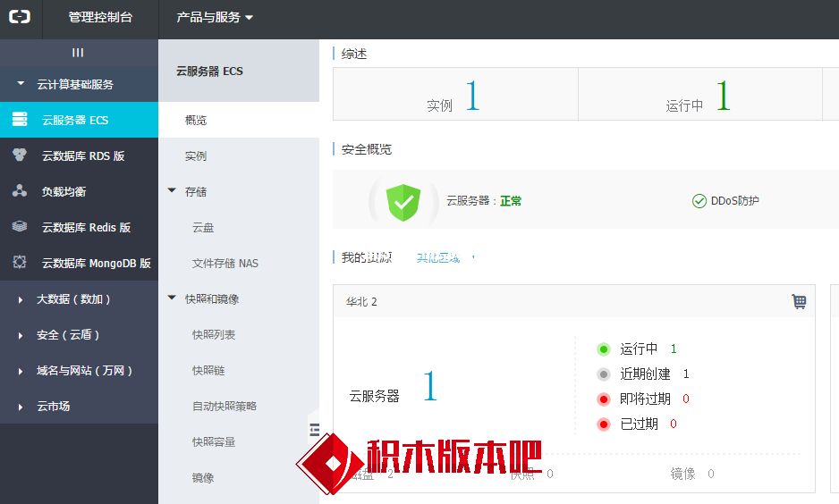Collapse sidebar using three-bar icon
The width and height of the screenshot is (839, 504).
[78, 53]
